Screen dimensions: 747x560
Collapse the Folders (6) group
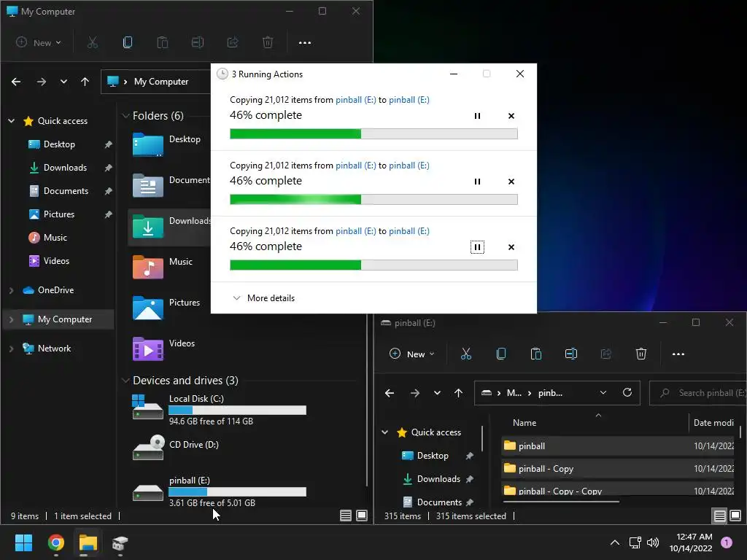125,116
